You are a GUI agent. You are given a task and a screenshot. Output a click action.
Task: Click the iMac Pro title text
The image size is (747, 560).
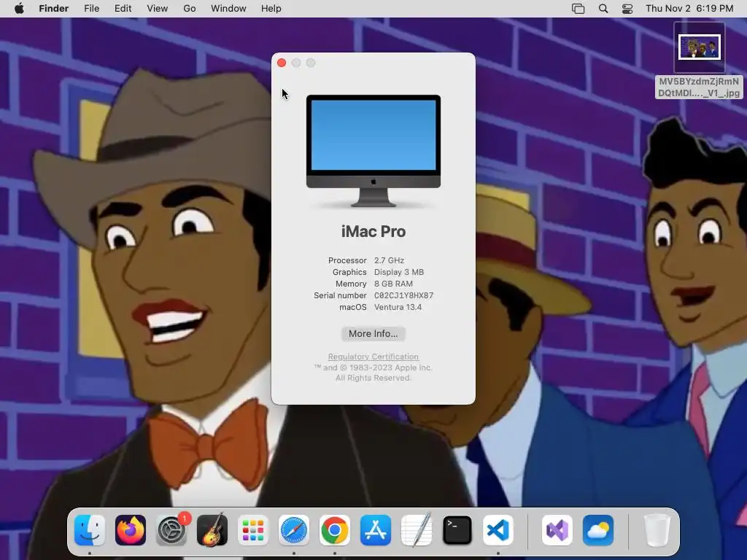click(x=373, y=231)
